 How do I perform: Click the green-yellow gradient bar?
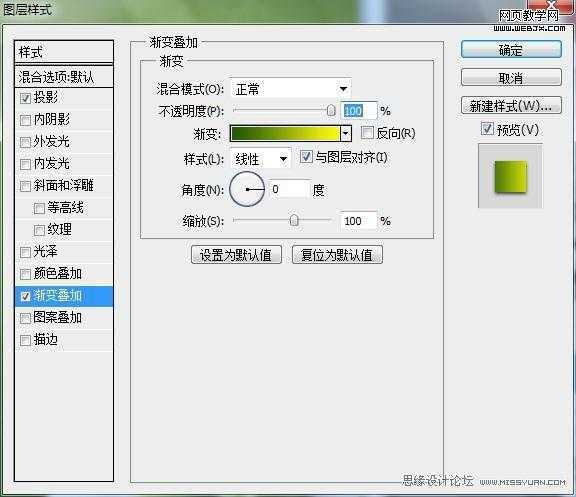coord(285,133)
